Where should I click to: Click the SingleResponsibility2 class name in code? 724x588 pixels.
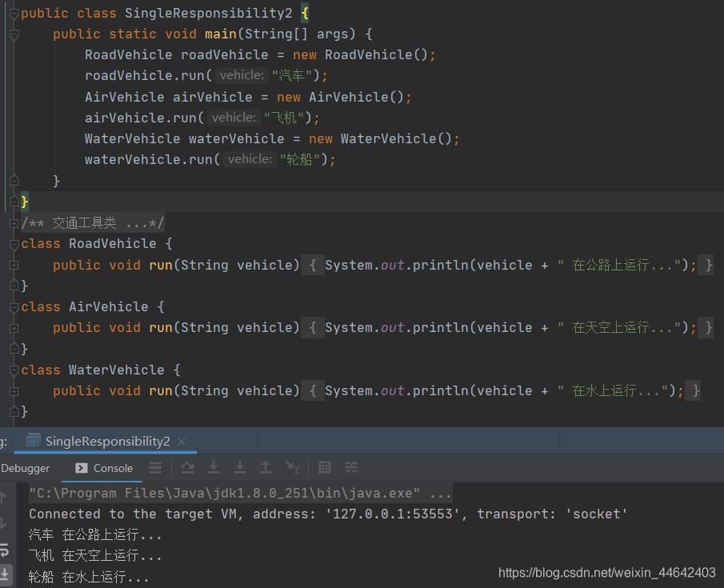coord(208,13)
